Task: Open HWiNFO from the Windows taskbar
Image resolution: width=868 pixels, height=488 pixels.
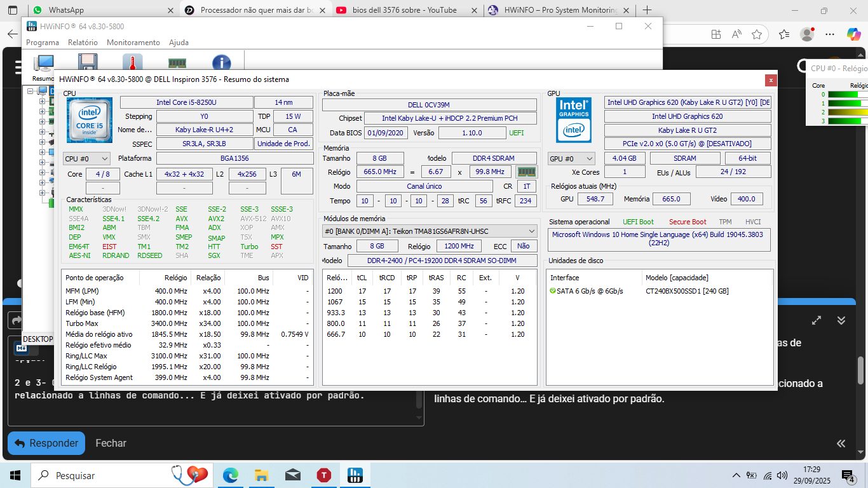Action: click(x=355, y=475)
